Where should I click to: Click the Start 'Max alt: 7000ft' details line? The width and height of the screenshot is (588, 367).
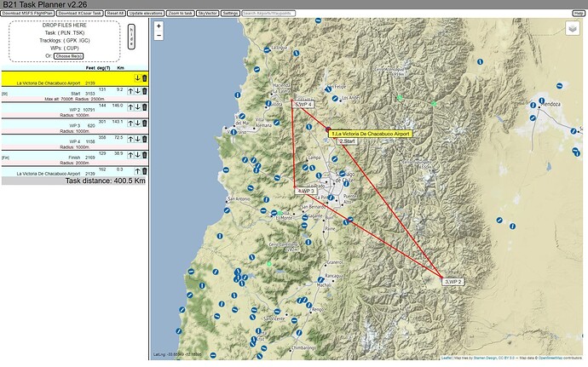[x=74, y=99]
